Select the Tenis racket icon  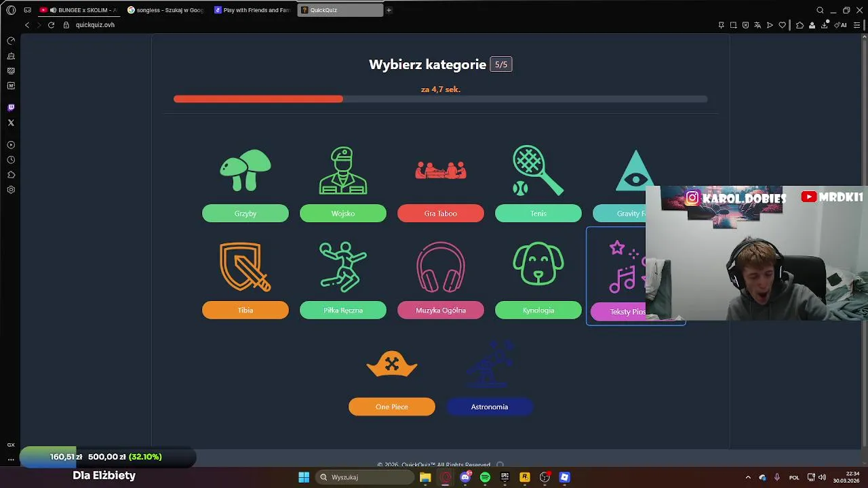538,170
